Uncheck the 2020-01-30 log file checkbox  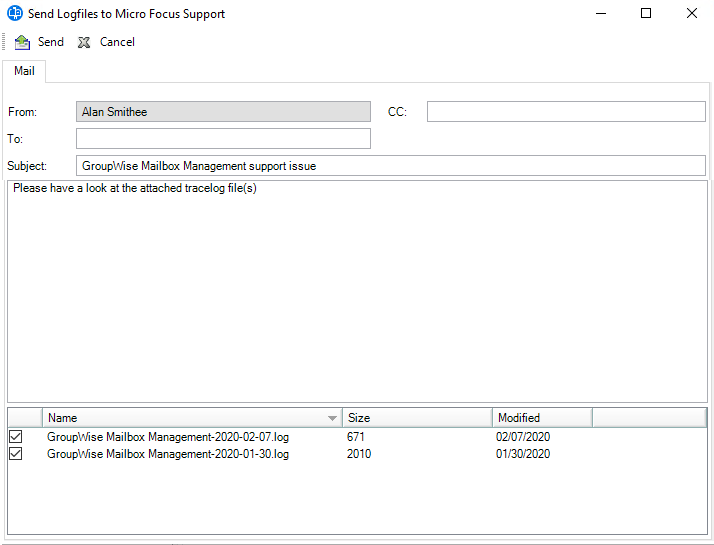click(15, 454)
